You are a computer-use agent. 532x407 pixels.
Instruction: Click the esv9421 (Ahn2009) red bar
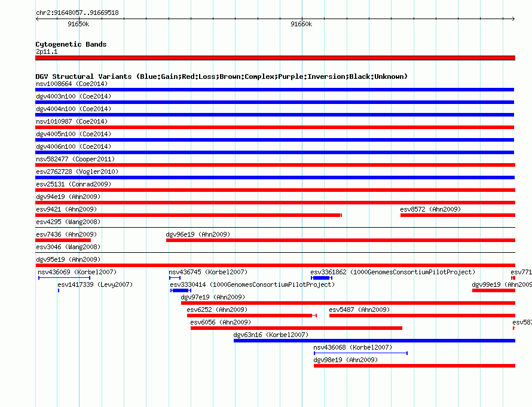tap(188, 215)
